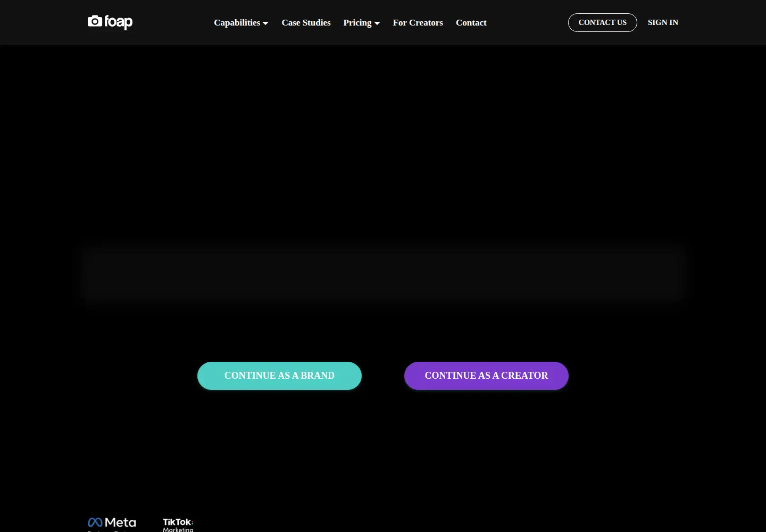Viewport: 766px width, 532px height.
Task: Click the TikTok Marketing logo
Action: coord(178,525)
